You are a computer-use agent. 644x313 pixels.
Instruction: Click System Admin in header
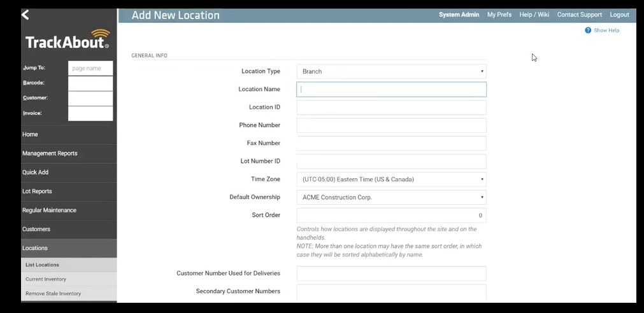[459, 15]
